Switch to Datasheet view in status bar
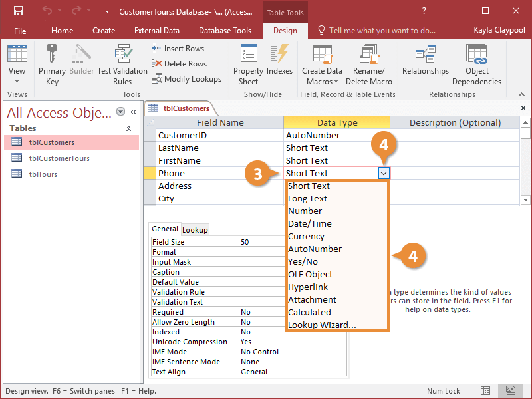 pyautogui.click(x=486, y=391)
